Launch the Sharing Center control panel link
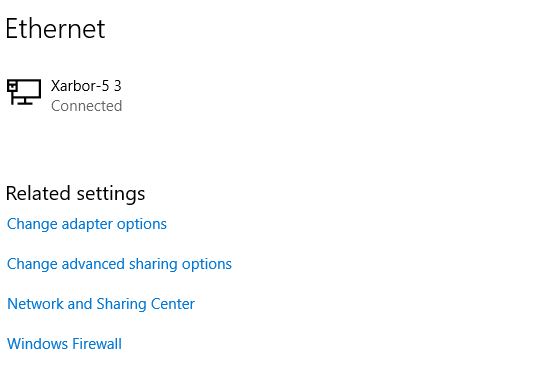 pos(101,304)
